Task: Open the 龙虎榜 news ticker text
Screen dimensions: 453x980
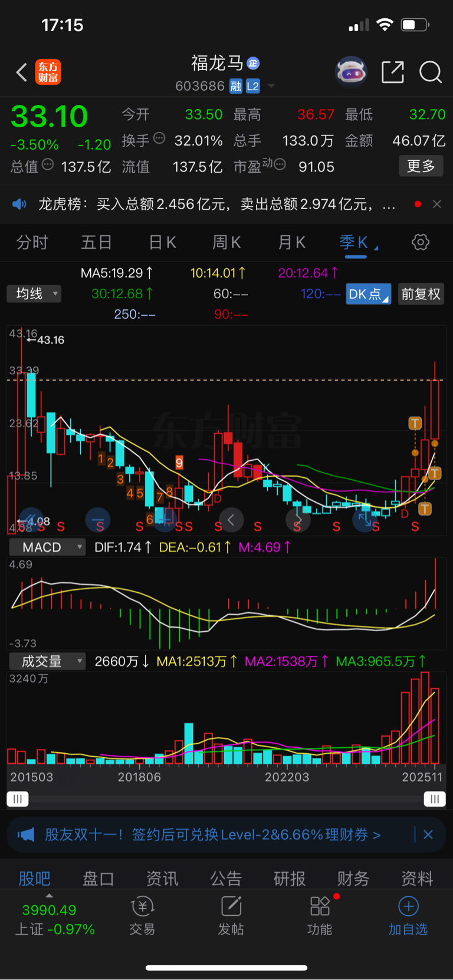Action: tap(217, 204)
